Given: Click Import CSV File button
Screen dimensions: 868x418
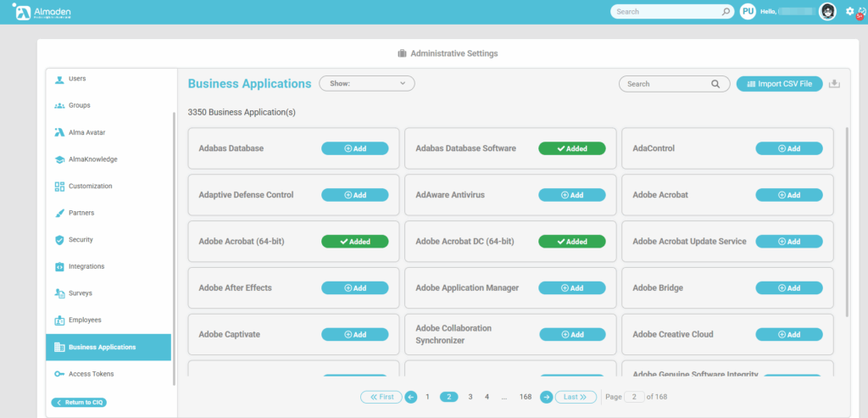Looking at the screenshot, I should coord(779,84).
